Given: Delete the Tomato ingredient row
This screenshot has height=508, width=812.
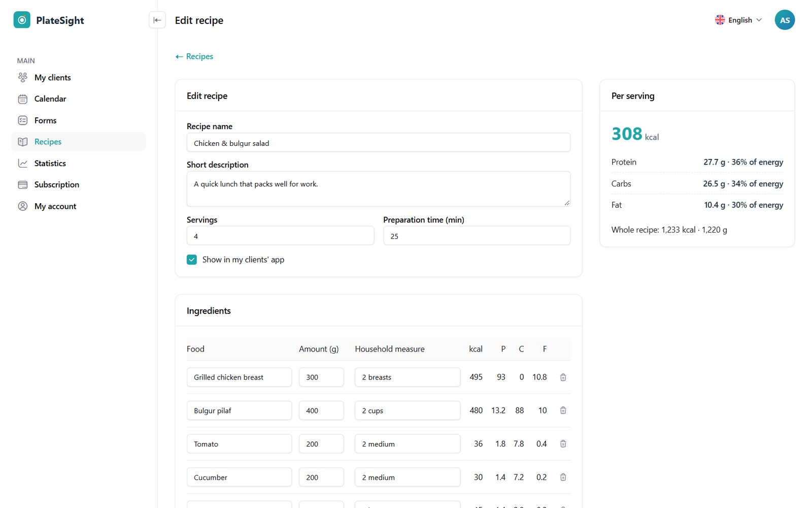Looking at the screenshot, I should pos(563,443).
